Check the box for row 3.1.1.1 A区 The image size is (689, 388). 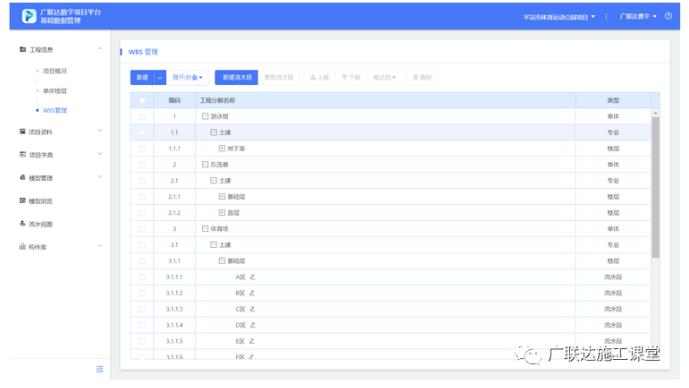tap(142, 277)
